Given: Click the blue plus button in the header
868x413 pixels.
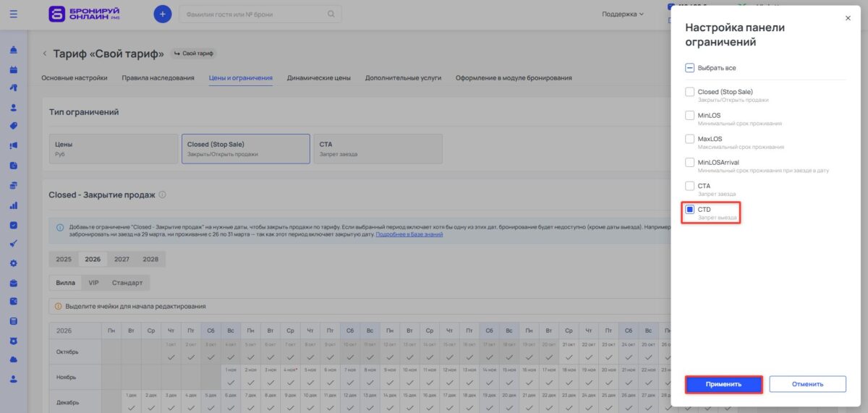Looking at the screenshot, I should click(163, 14).
